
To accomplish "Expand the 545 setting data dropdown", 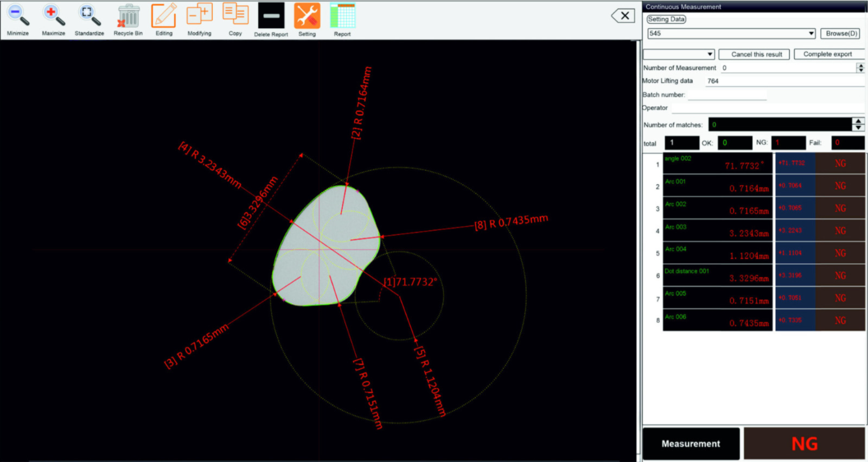I will (811, 34).
